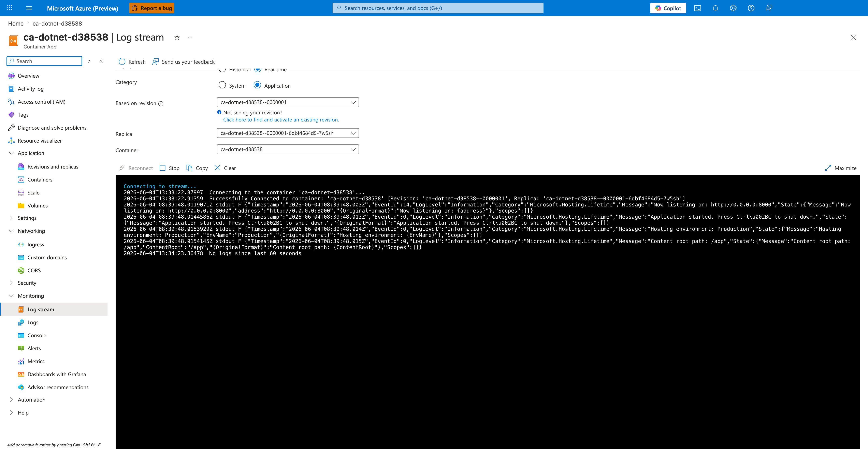Screen dimensions: 868x449
Task: Click the sidebar Search field
Action: tap(44, 61)
